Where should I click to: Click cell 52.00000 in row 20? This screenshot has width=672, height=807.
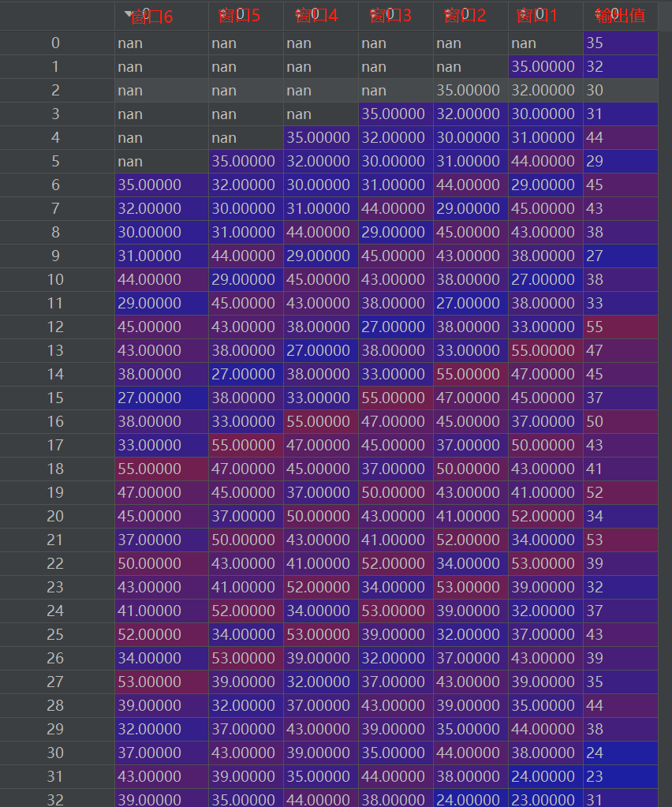(546, 516)
